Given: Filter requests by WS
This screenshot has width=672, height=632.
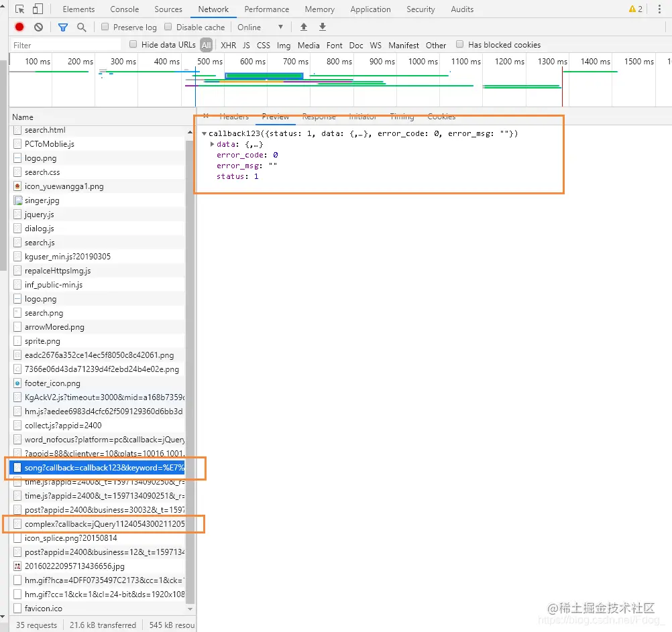Looking at the screenshot, I should click(376, 45).
